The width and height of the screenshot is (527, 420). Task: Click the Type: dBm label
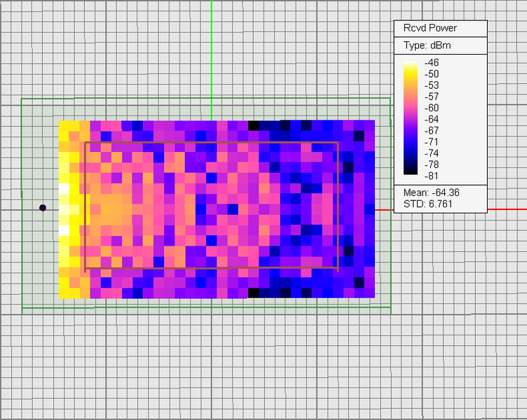coord(427,45)
